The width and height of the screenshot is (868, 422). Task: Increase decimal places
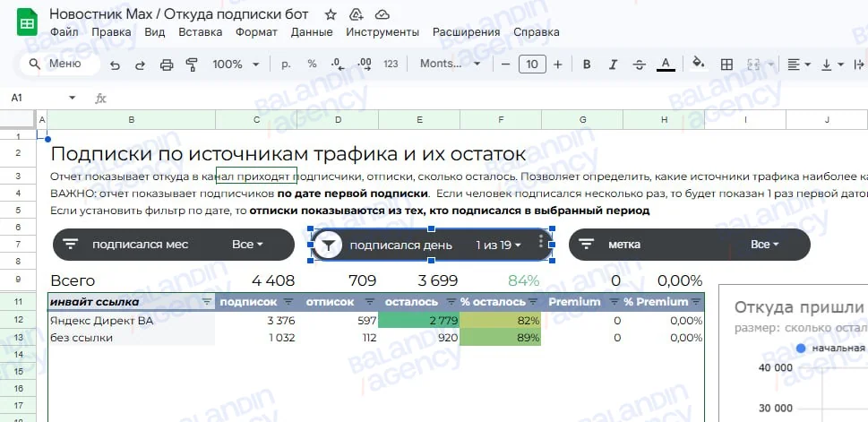365,65
